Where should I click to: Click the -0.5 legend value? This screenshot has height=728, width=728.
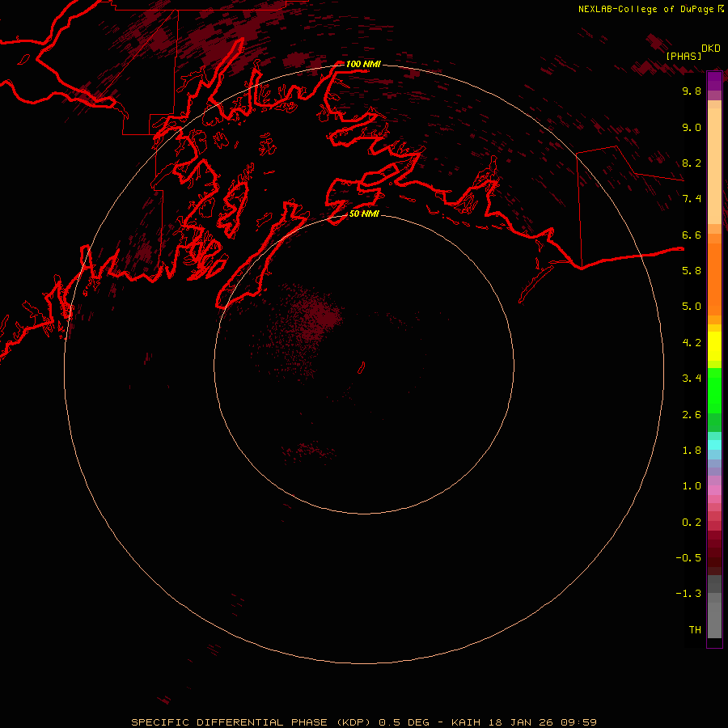click(688, 558)
